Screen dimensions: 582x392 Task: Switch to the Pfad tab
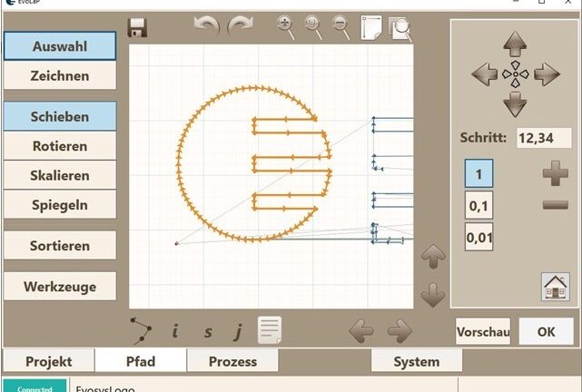[x=141, y=361]
